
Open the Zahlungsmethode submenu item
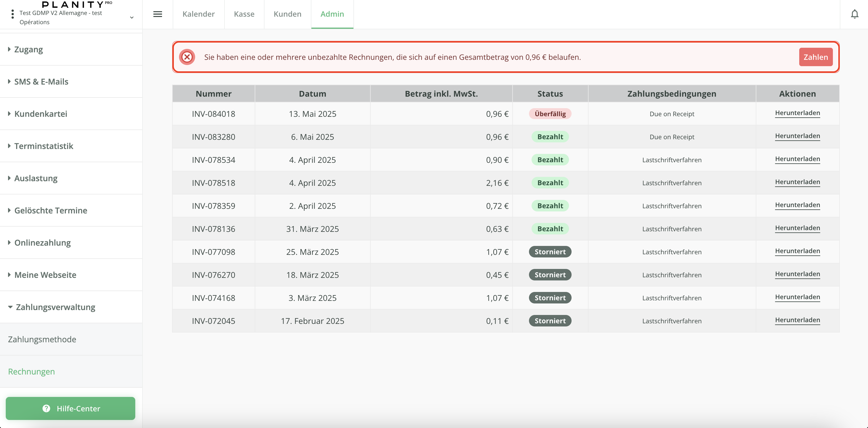tap(42, 339)
